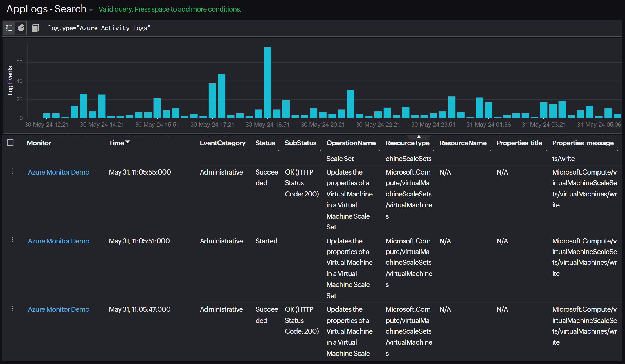Toggle sort order on the Time column

coord(128,142)
